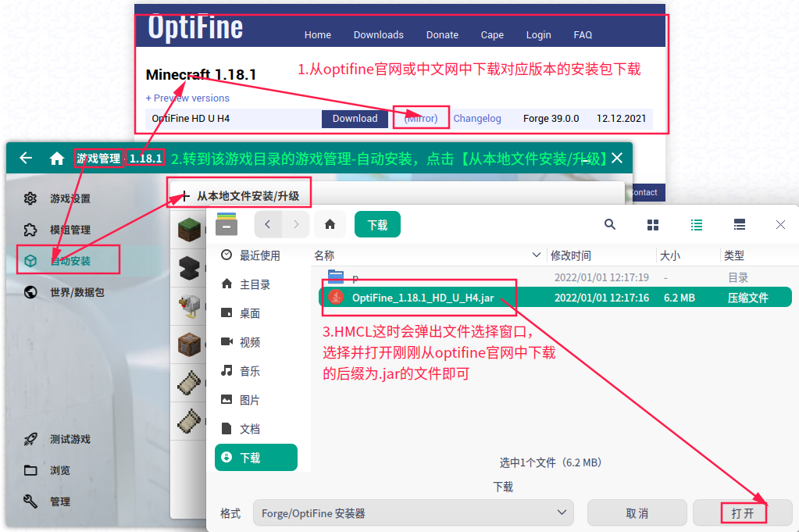The image size is (799, 532).
Task: Open the Home link on OptiFine site
Action: [x=317, y=34]
